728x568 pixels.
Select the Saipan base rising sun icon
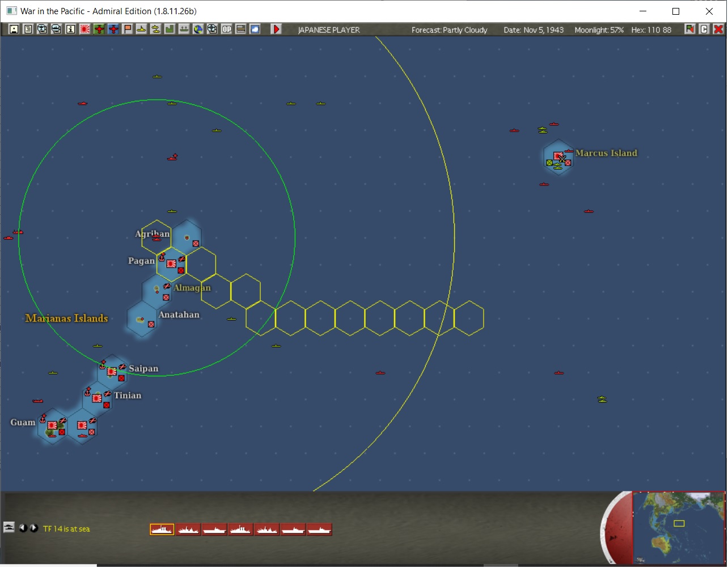click(x=112, y=372)
